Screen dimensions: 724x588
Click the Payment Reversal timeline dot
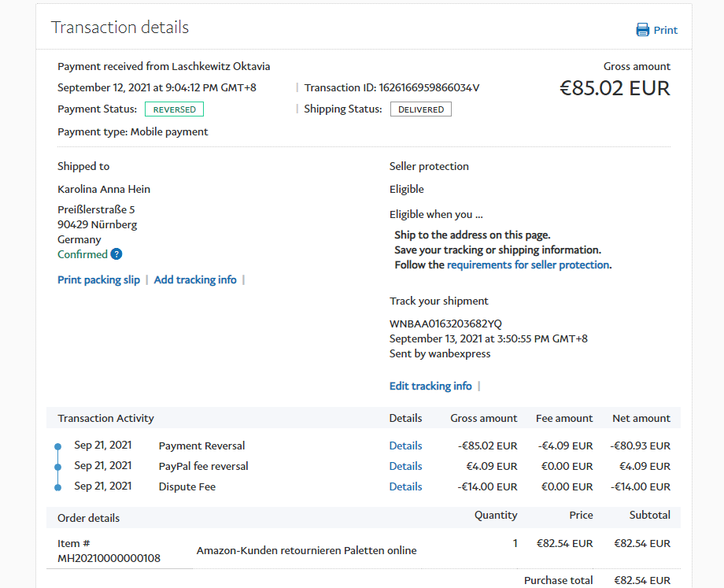[57, 447]
